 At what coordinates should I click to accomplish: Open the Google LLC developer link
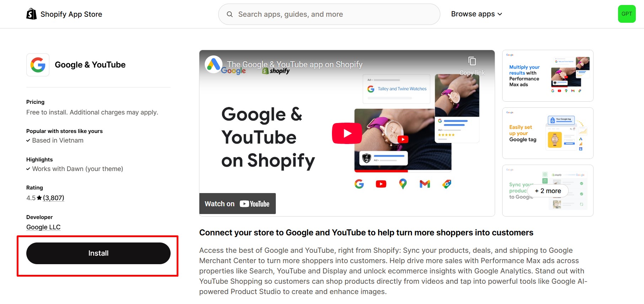(43, 227)
